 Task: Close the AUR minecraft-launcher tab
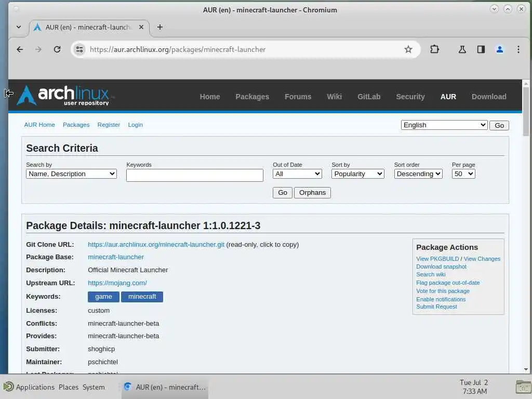point(141,27)
